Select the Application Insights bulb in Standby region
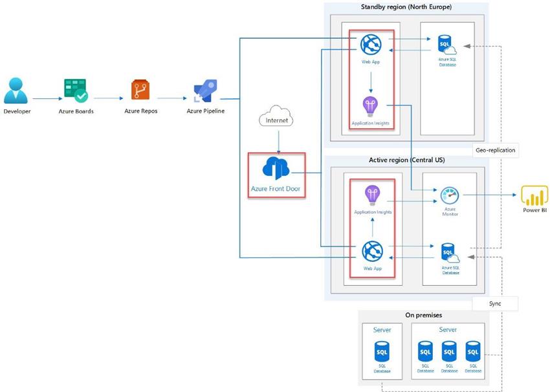Viewport: 550px width, 392px height. tap(370, 103)
